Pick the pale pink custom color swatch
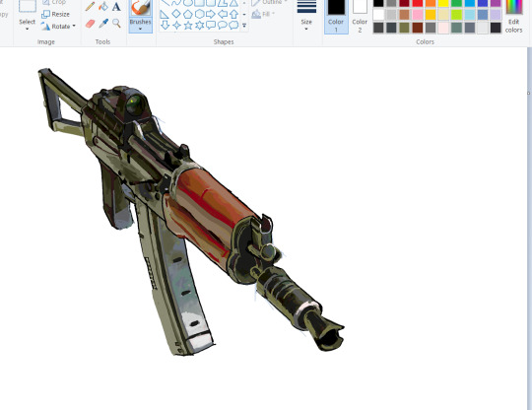This screenshot has height=410, width=532. 443,28
